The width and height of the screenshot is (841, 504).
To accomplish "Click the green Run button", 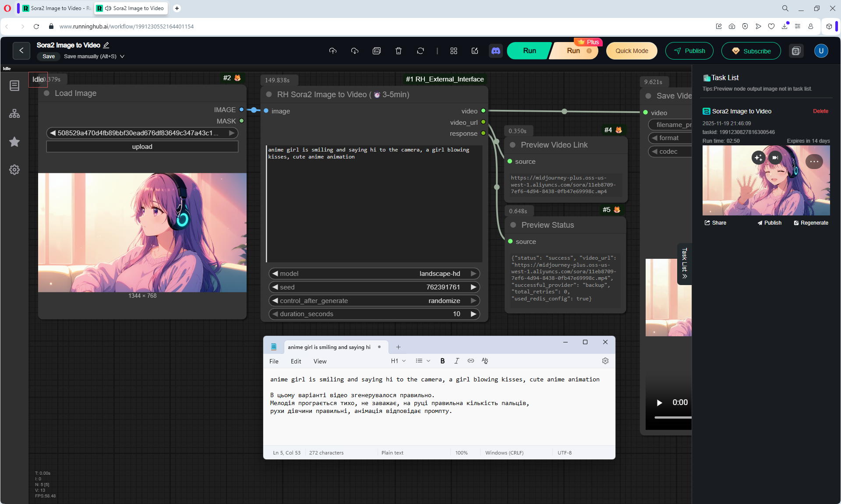I will [x=529, y=51].
